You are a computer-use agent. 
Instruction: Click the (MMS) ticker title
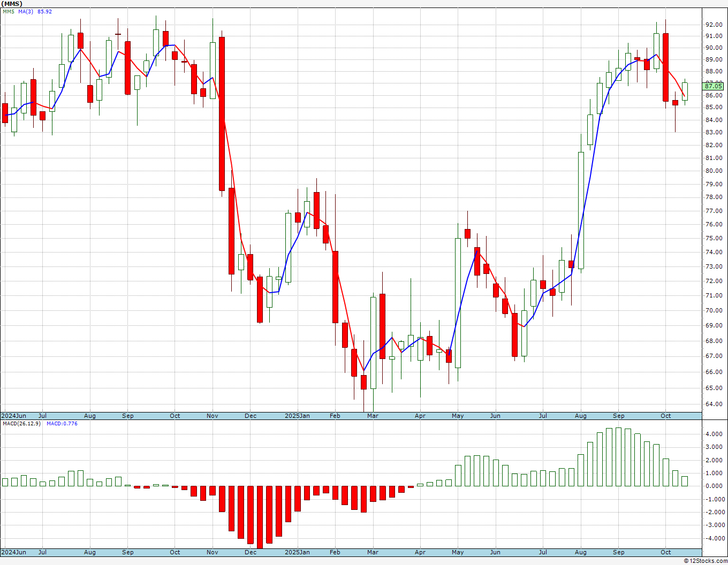click(x=11, y=4)
